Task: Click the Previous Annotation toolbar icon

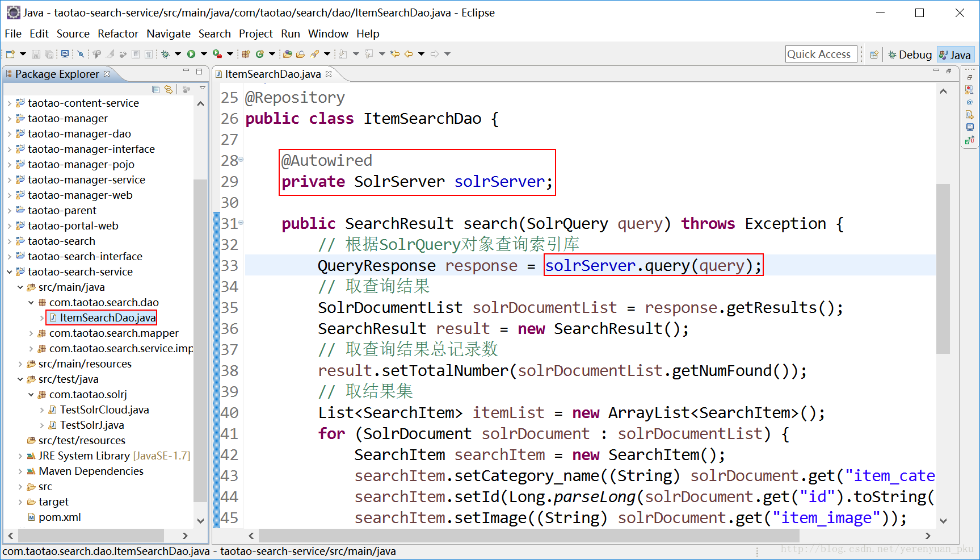Action: coord(369,54)
